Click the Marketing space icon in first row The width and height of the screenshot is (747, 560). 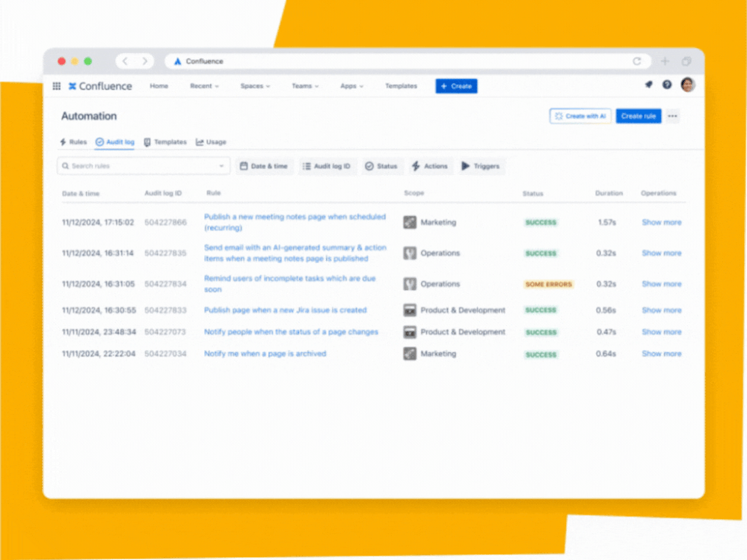click(x=409, y=222)
